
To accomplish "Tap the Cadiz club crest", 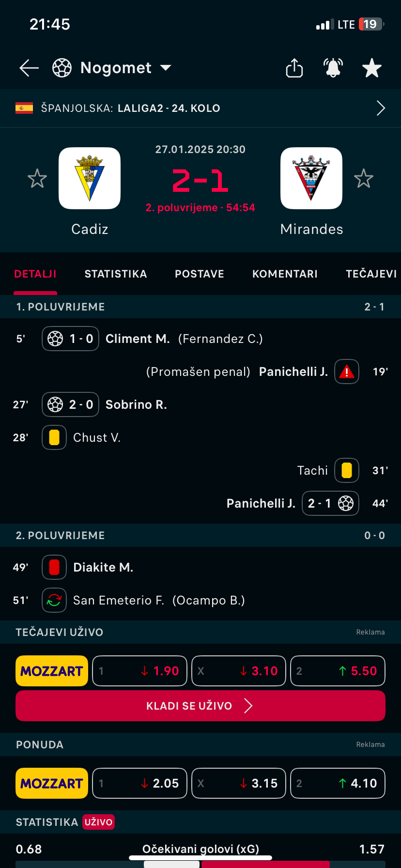I will (x=90, y=178).
